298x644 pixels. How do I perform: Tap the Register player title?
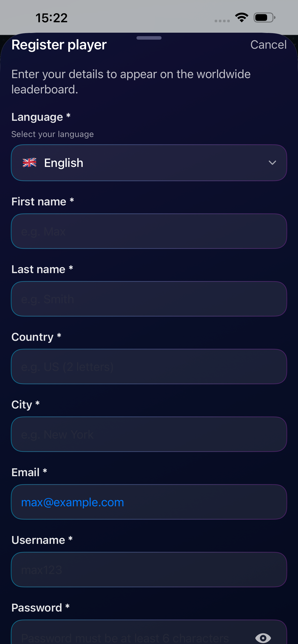[59, 45]
